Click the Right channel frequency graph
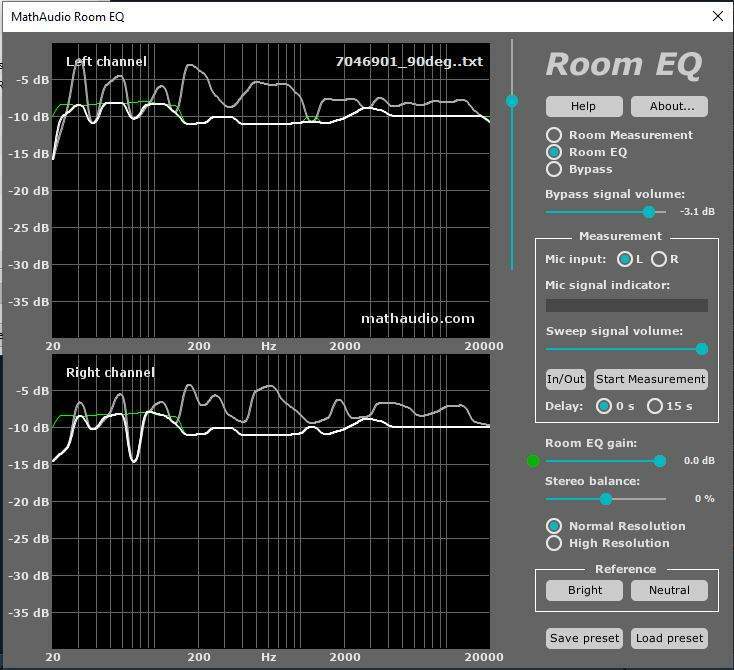 click(x=271, y=501)
